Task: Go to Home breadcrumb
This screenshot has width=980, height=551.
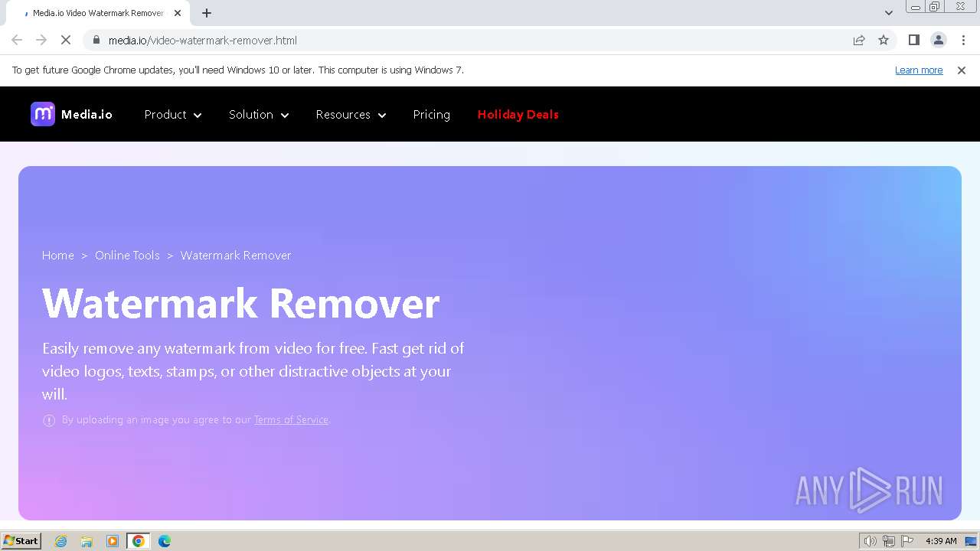Action: [58, 256]
